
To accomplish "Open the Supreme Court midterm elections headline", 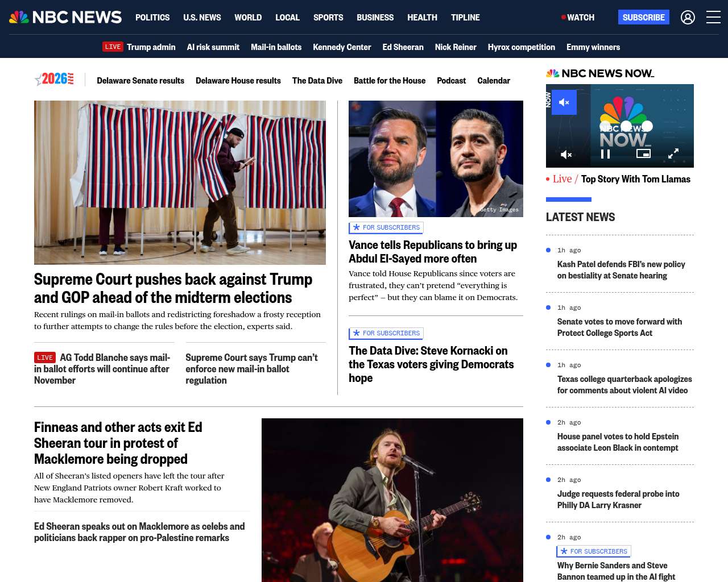I will (x=173, y=288).
